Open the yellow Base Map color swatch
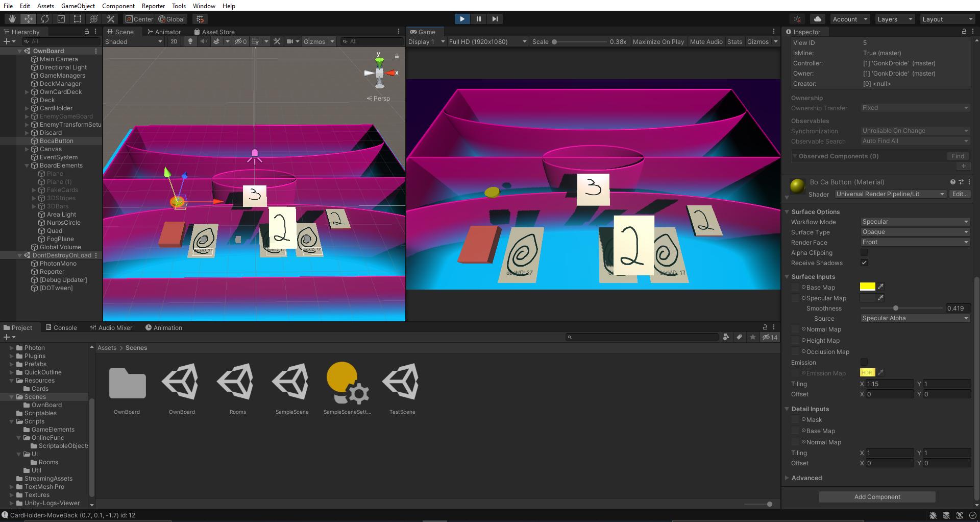Screen dimensions: 980x522 click(x=867, y=287)
